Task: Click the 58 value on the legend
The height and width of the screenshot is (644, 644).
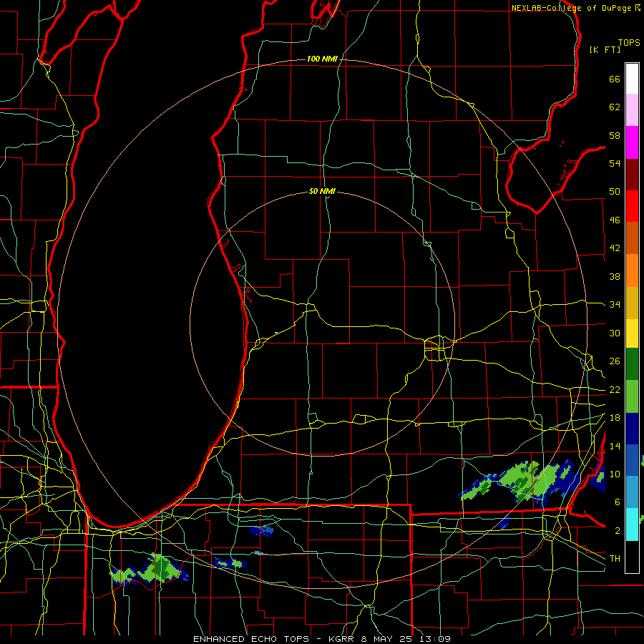Action: coord(615,135)
